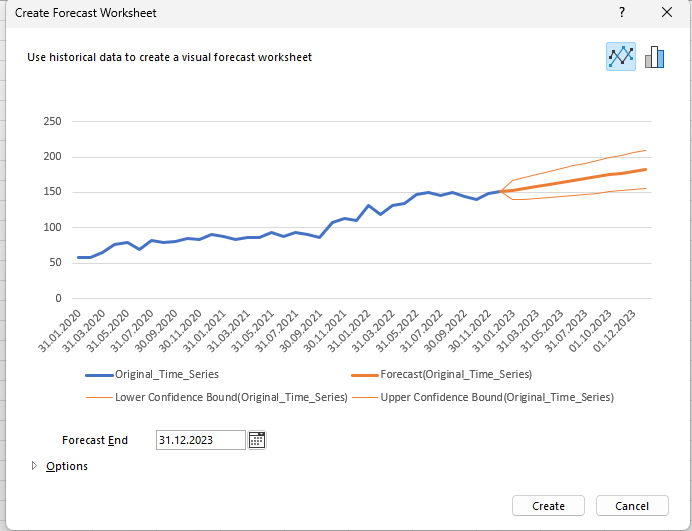Click the dialog title Create Forecast Worksheet
This screenshot has height=531, width=692.
[86, 13]
